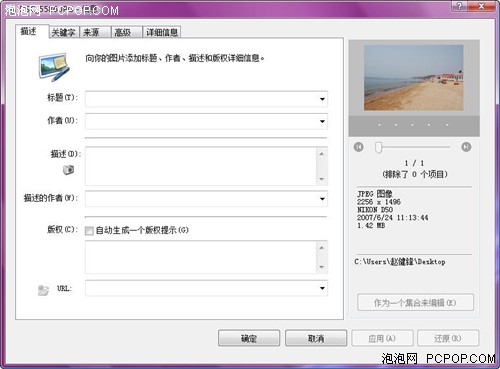Click the down arrow of the 版权 scrollbar
The height and width of the screenshot is (369, 500).
pos(322,267)
